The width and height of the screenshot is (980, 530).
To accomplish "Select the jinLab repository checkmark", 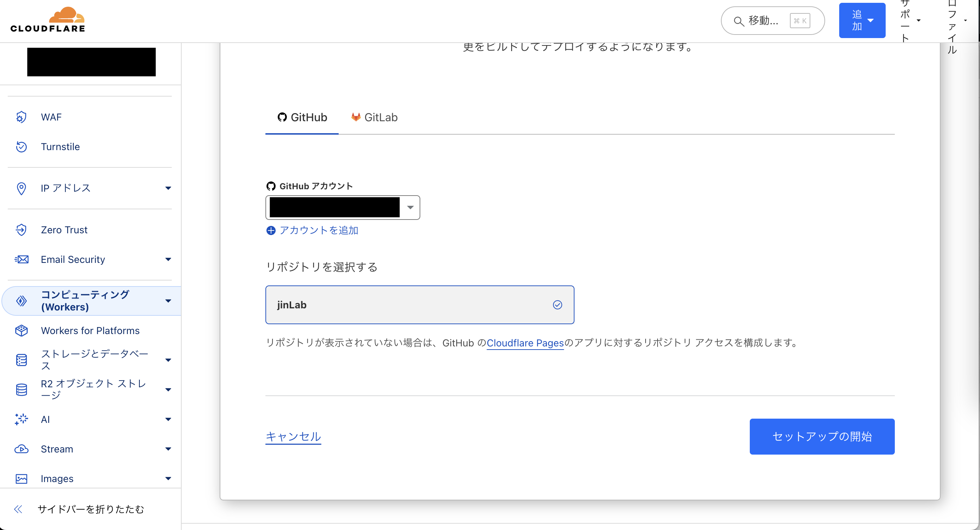I will click(557, 304).
